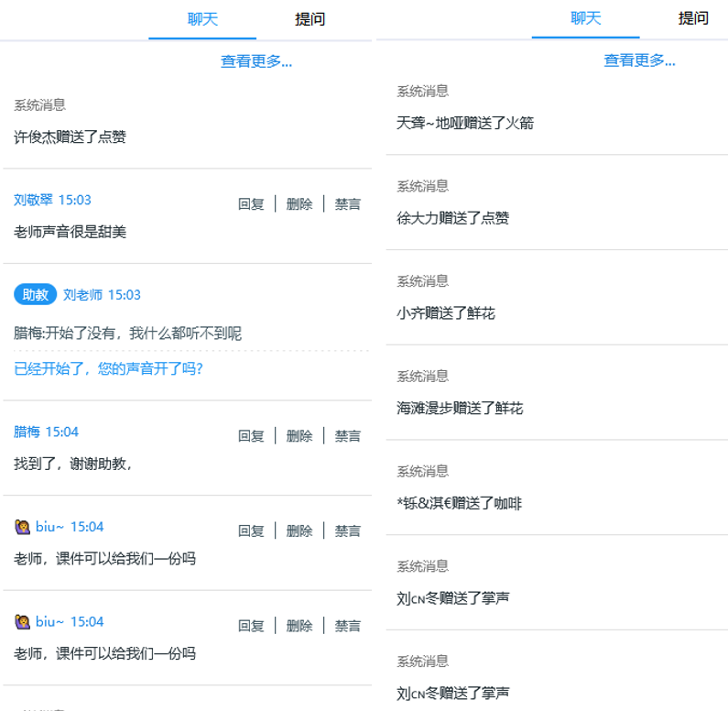
Task: Delete 腊梅's 找到了 message
Action: click(x=299, y=436)
